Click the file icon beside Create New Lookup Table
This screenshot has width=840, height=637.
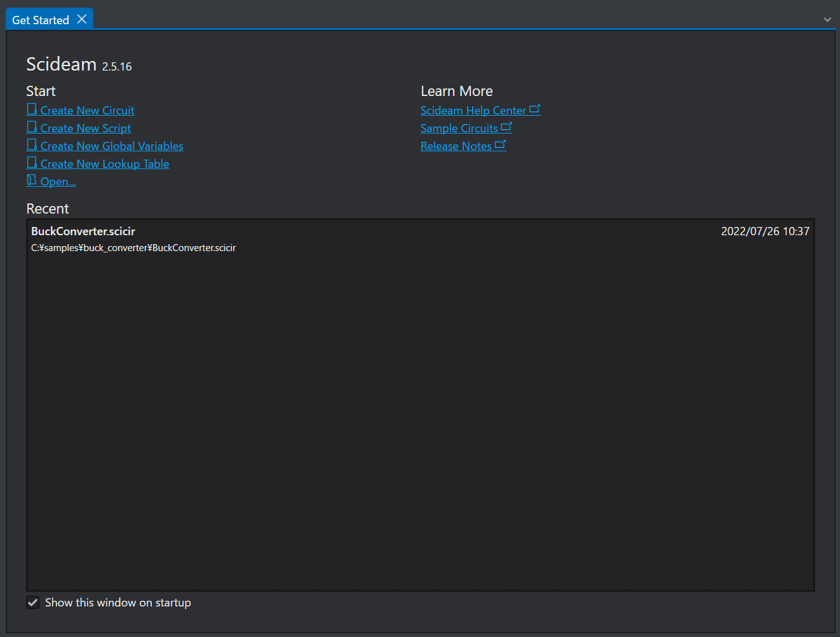[32, 163]
